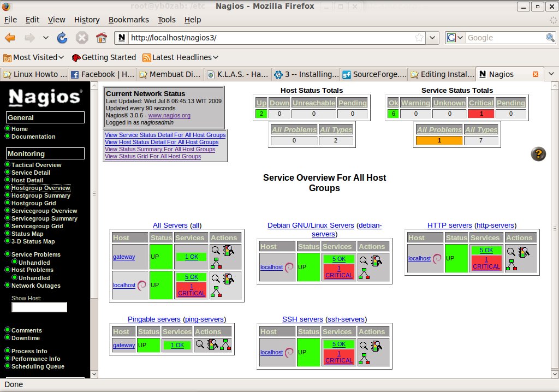The height and width of the screenshot is (392, 559).
Task: Click the help question mark icon
Action: pyautogui.click(x=538, y=154)
